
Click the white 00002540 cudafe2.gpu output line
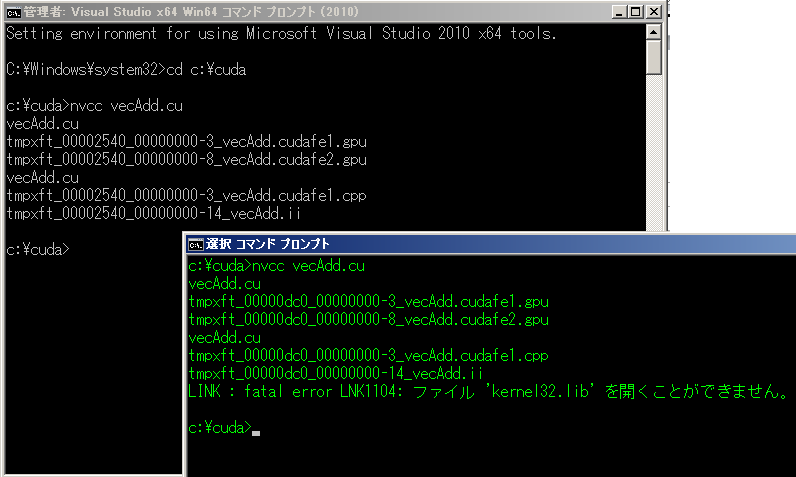pyautogui.click(x=186, y=159)
